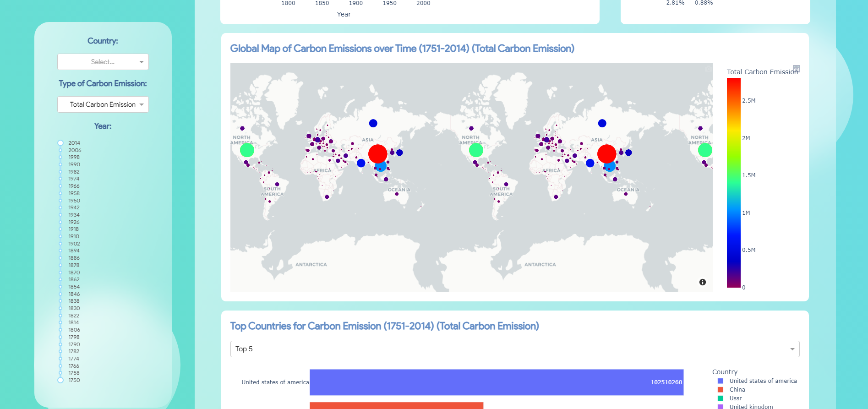Click the Total Carbon Emission colorbar gradient
Image resolution: width=868 pixels, height=409 pixels.
coord(734,183)
